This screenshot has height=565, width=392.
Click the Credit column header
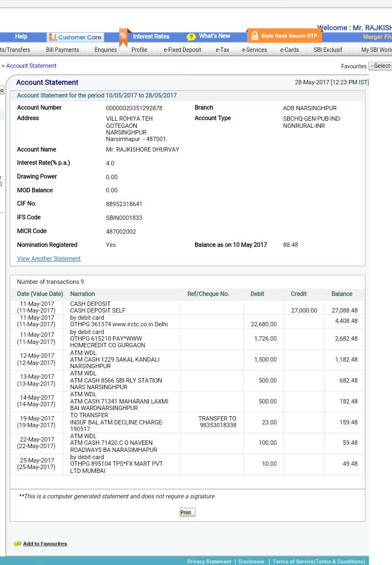(299, 294)
